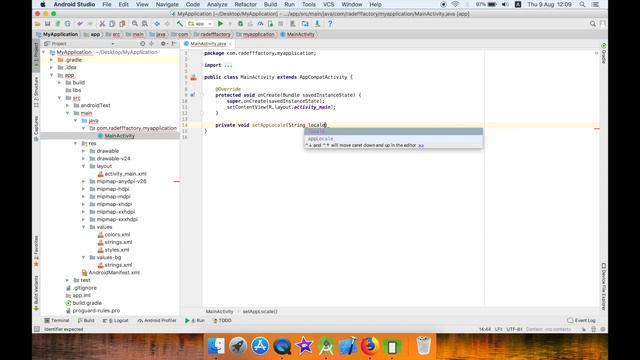Open the Android Profiler tool window
640x360 pixels.
coord(157,321)
